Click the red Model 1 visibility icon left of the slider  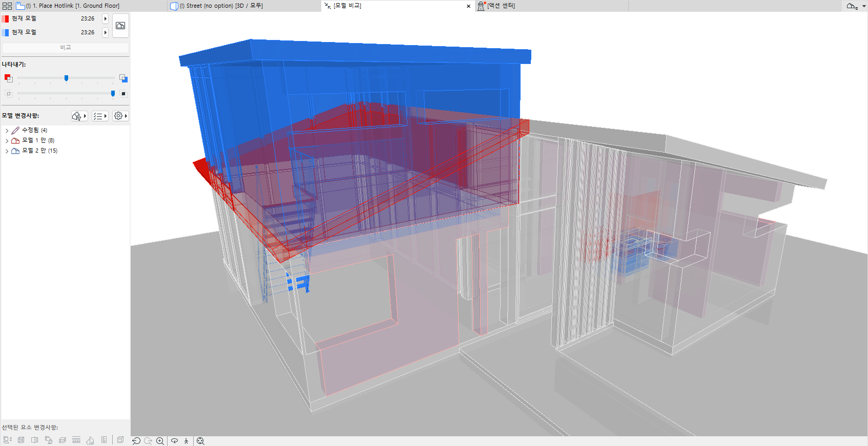pos(8,78)
